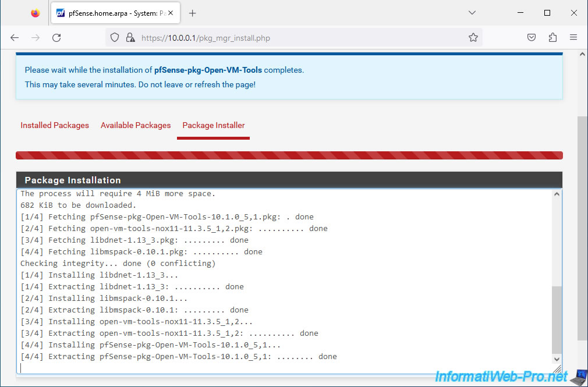Bookmark this page with the star
This screenshot has height=387, width=588.
click(473, 37)
